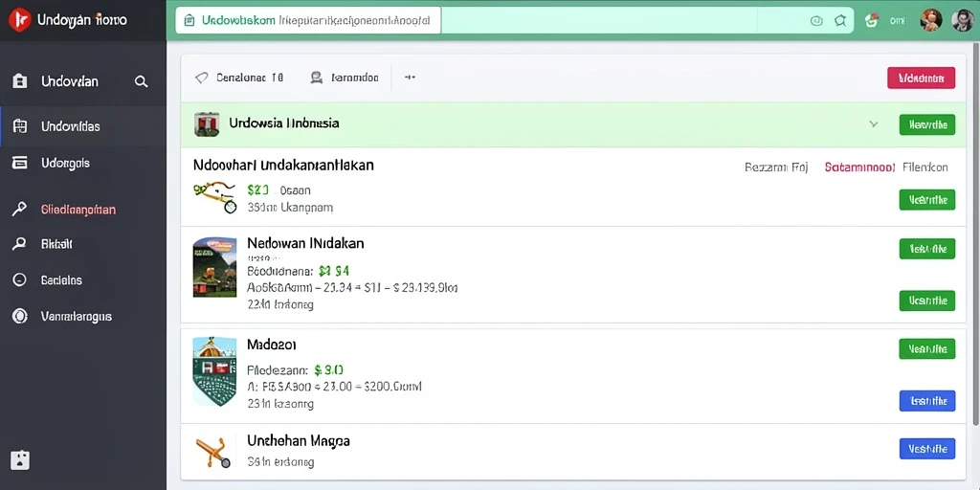Click the red app logo icon

[19, 20]
